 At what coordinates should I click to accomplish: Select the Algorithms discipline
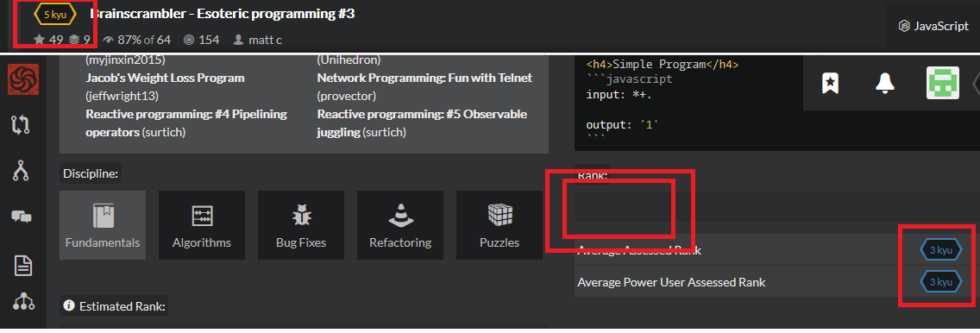(x=202, y=225)
